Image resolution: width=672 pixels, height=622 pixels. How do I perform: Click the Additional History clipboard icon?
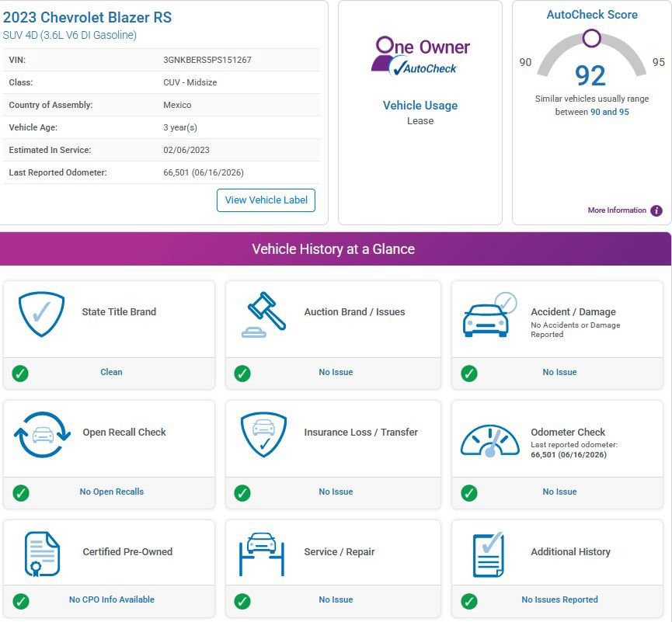(x=488, y=554)
